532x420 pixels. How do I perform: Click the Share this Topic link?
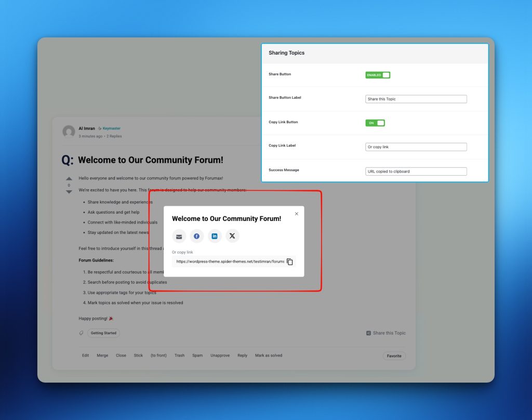pyautogui.click(x=386, y=333)
